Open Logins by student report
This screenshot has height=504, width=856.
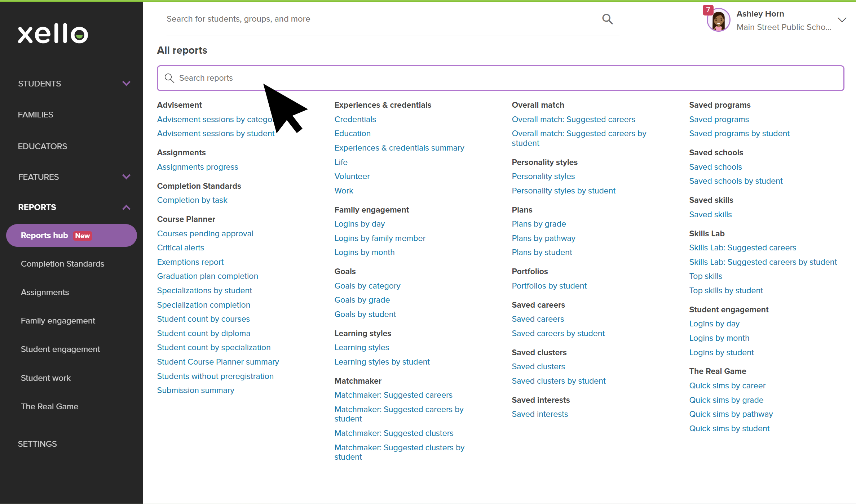click(x=722, y=352)
